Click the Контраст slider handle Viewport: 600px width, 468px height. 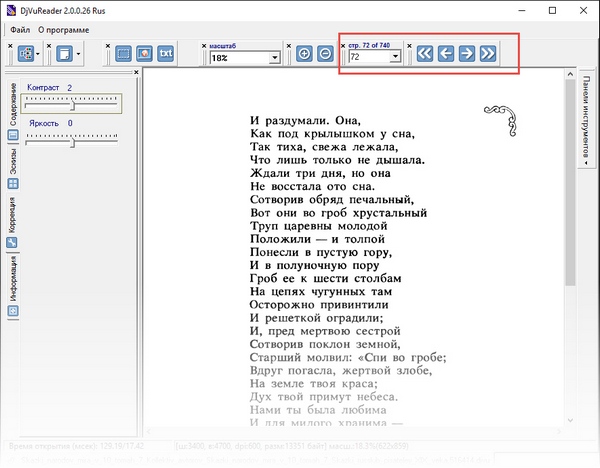tap(72, 105)
